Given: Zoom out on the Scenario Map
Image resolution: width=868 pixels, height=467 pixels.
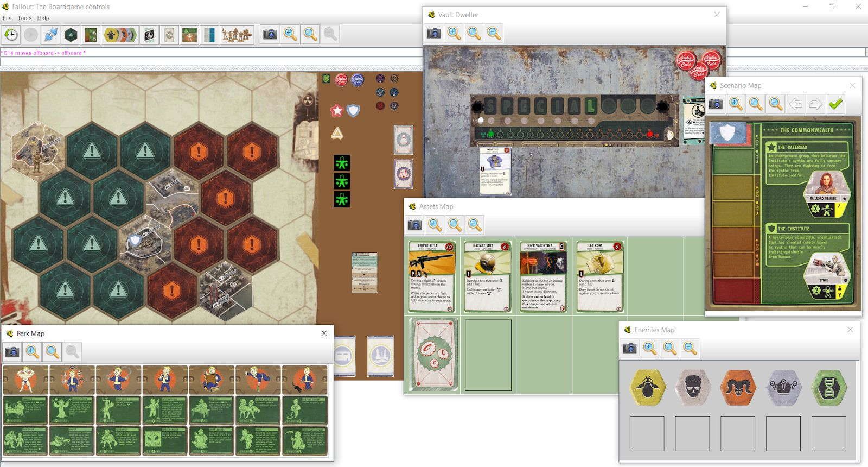Looking at the screenshot, I should point(776,104).
